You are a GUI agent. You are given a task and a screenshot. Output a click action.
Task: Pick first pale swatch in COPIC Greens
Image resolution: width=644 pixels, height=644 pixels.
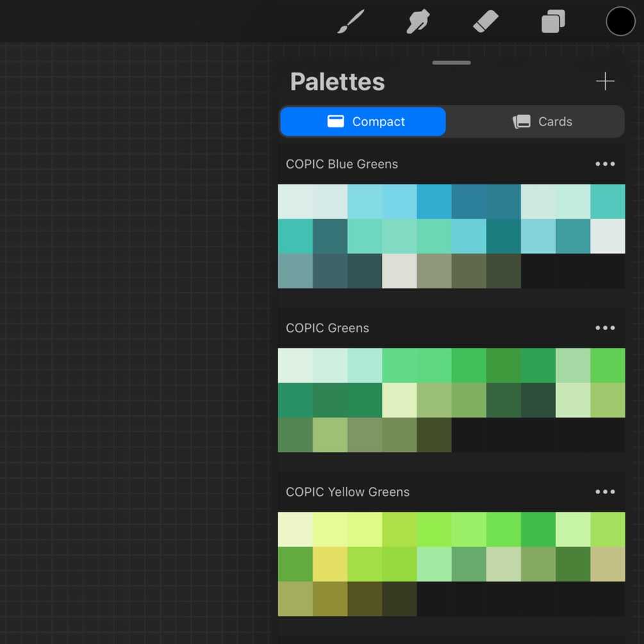click(x=295, y=365)
